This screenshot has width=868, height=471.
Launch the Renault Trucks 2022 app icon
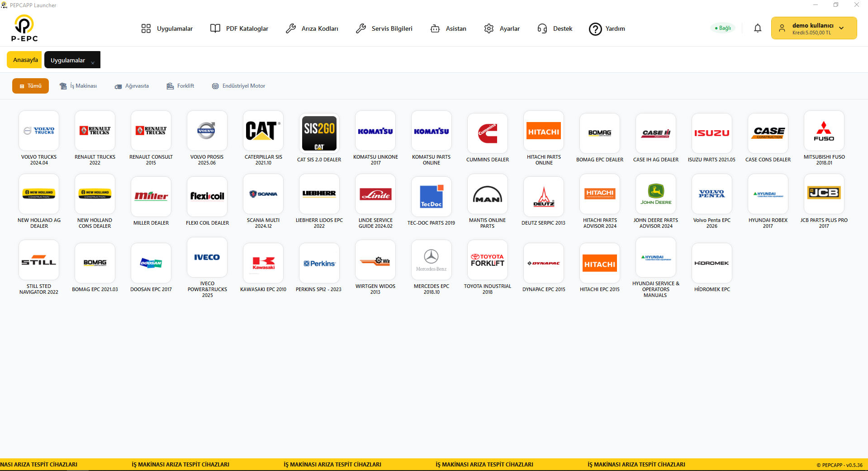[x=95, y=131]
